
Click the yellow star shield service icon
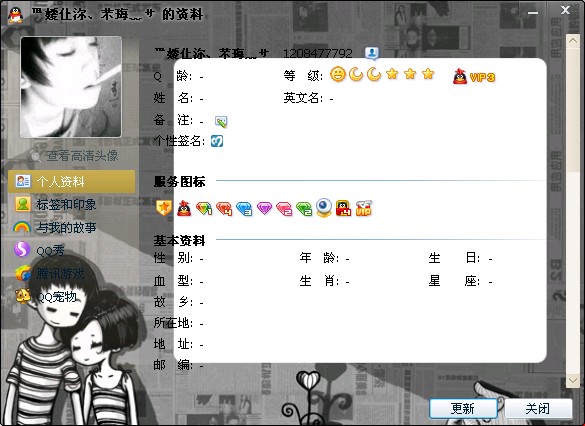click(x=164, y=208)
